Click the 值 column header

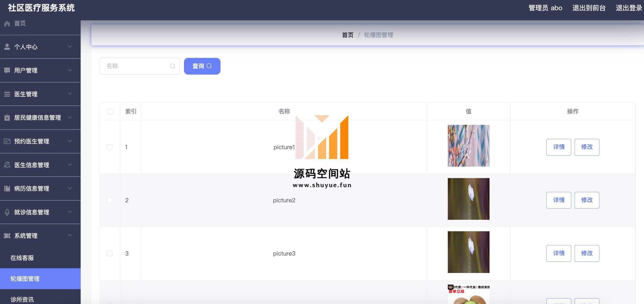469,112
